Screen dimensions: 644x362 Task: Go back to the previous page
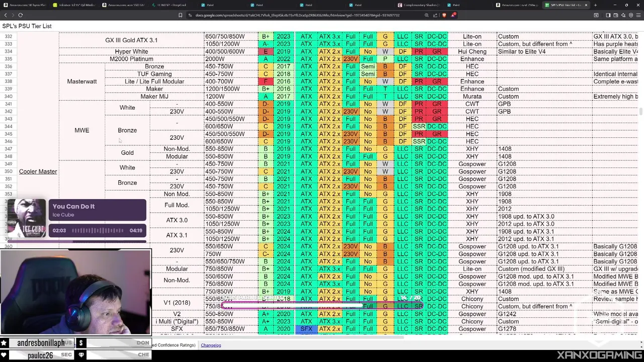(6, 15)
